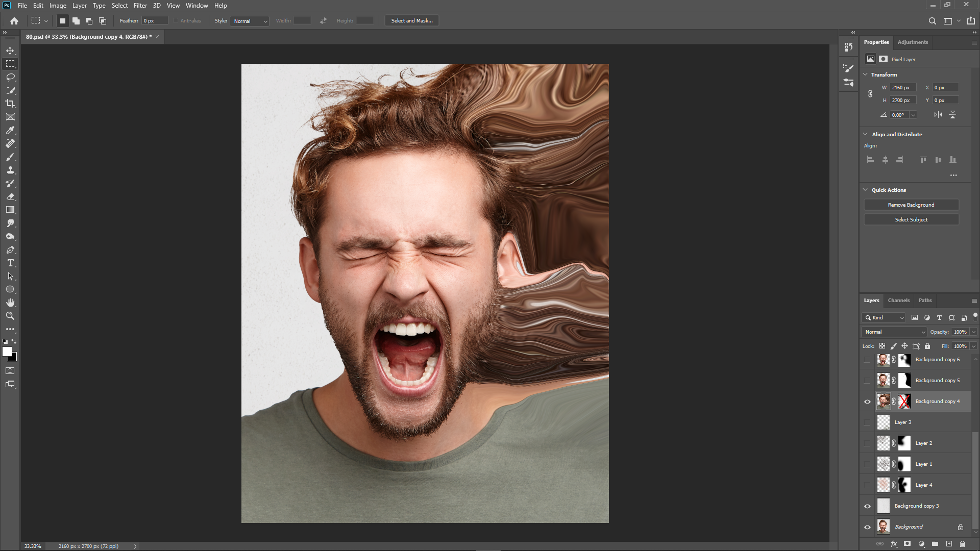Viewport: 980px width, 551px height.
Task: Select the Layer 4 mask thumbnail
Action: [x=904, y=485]
